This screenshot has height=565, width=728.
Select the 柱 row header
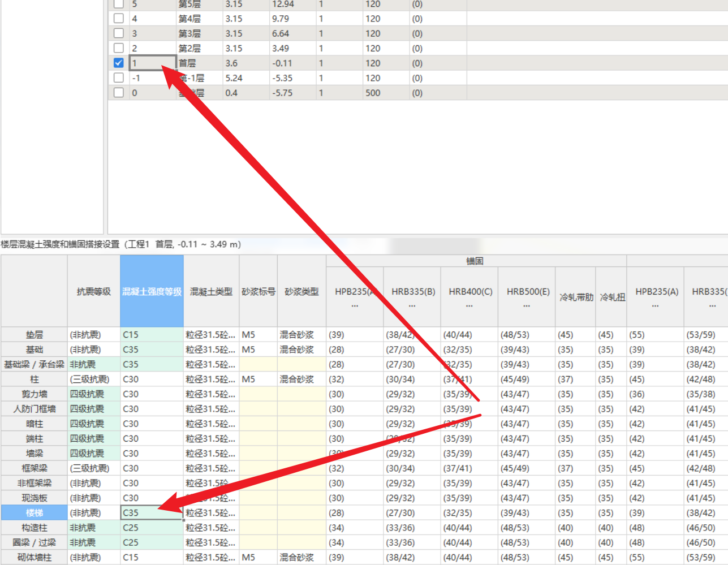35,379
